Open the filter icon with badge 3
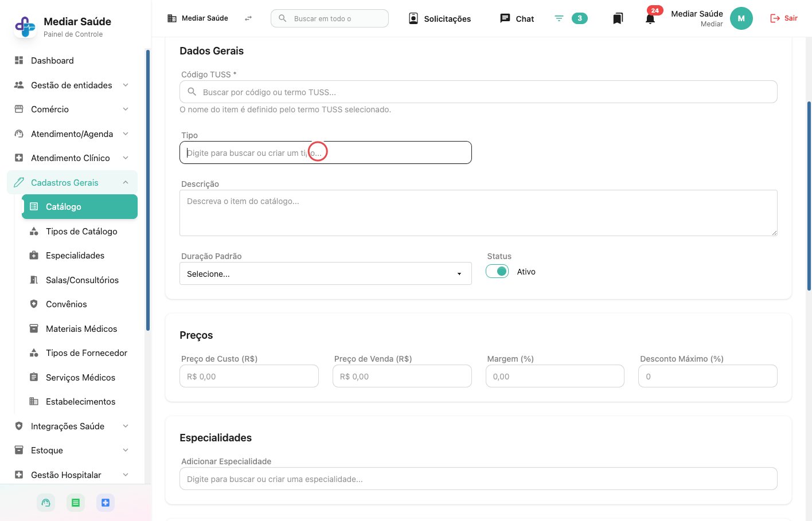The width and height of the screenshot is (812, 521). (x=559, y=18)
